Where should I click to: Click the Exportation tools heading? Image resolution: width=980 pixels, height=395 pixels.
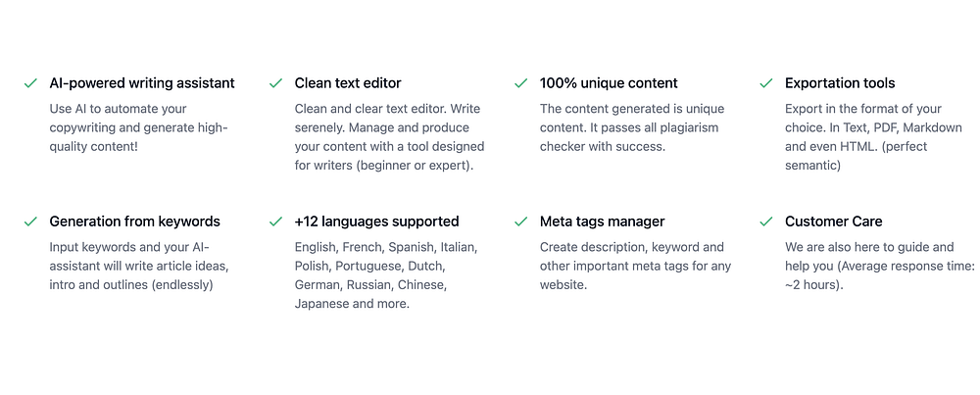pos(840,83)
